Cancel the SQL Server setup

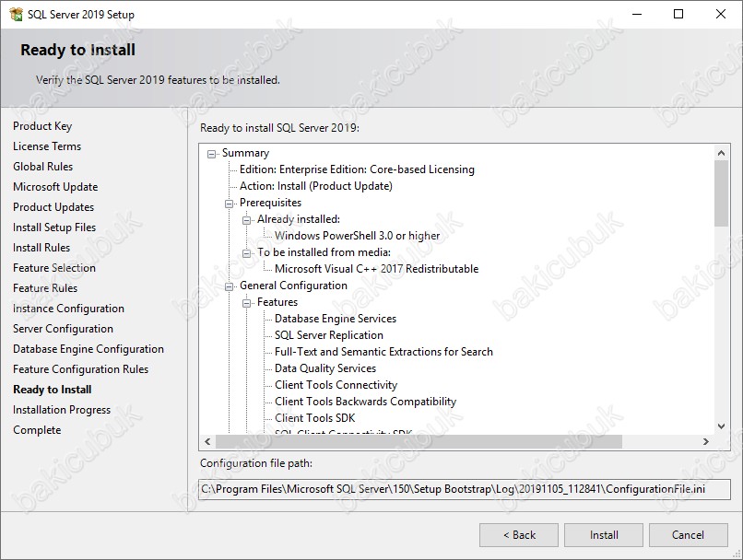pos(688,535)
